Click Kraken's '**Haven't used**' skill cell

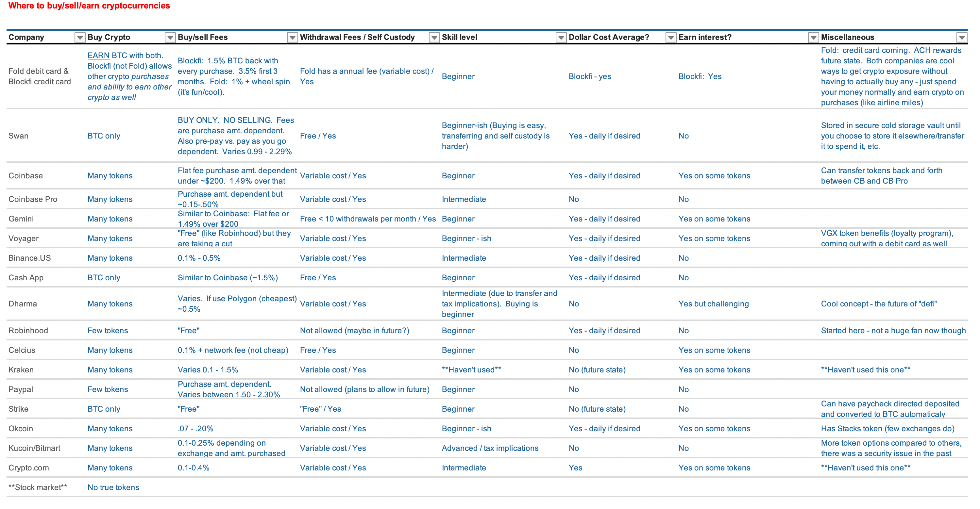[x=471, y=370]
